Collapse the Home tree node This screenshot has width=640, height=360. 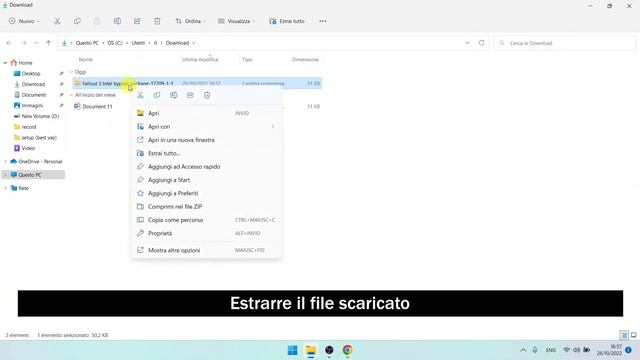click(x=5, y=63)
